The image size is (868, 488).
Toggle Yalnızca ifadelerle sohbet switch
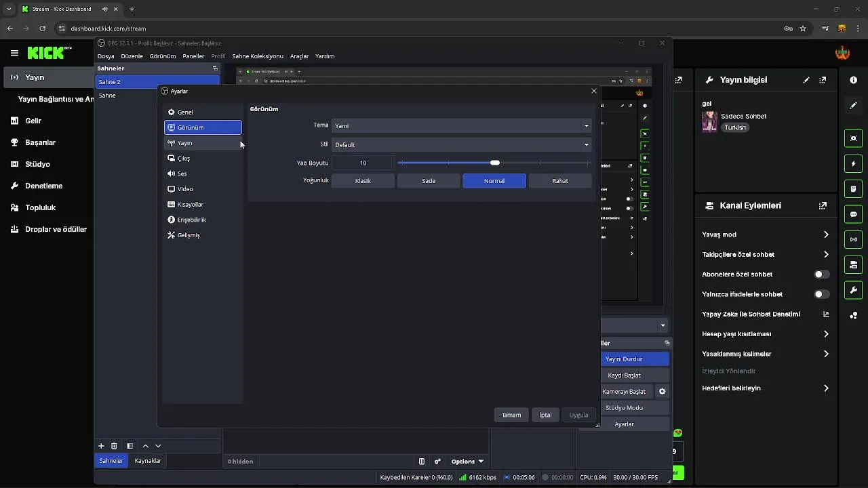click(x=821, y=294)
